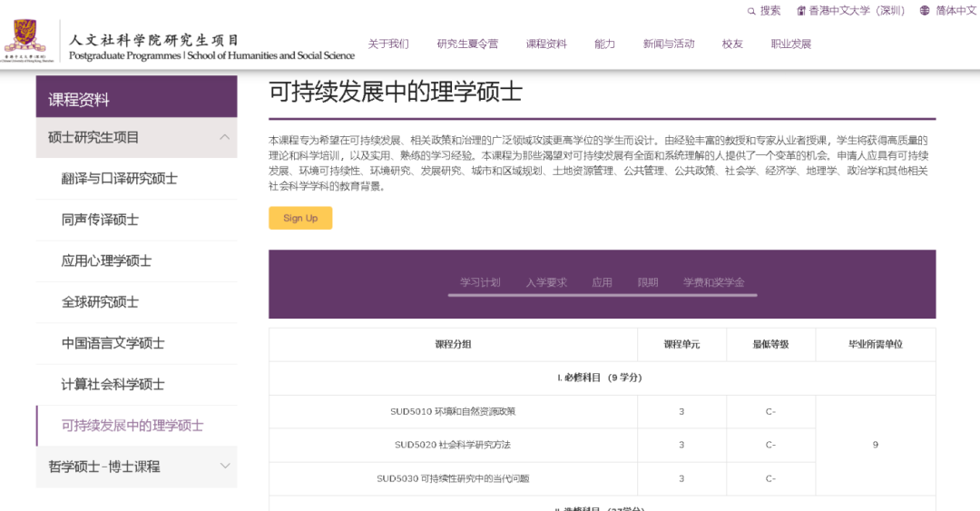Click the yellow Sign Up button
This screenshot has height=511, width=980.
click(x=300, y=218)
